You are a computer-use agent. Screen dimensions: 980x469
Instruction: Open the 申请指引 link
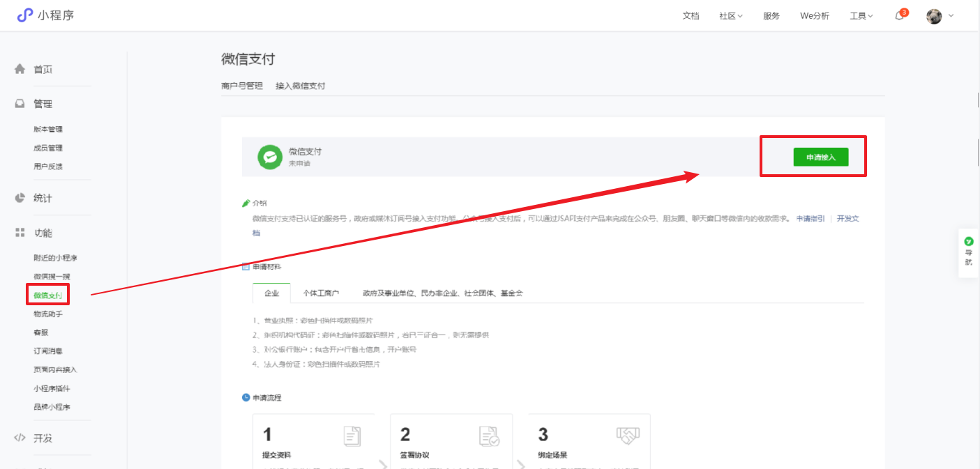pos(811,218)
